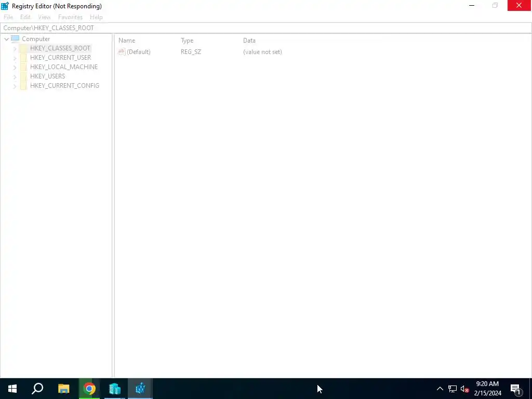Open the Edit menu
This screenshot has width=532, height=399.
pos(25,17)
